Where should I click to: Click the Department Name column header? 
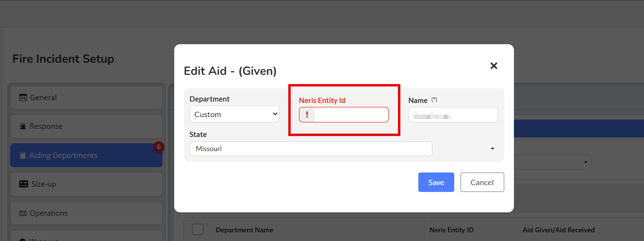[245, 230]
